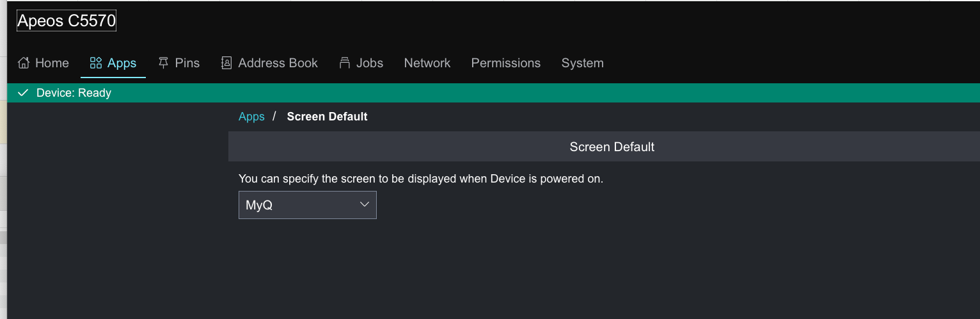
Task: Click the Apeos C5570 device title
Action: 67,21
